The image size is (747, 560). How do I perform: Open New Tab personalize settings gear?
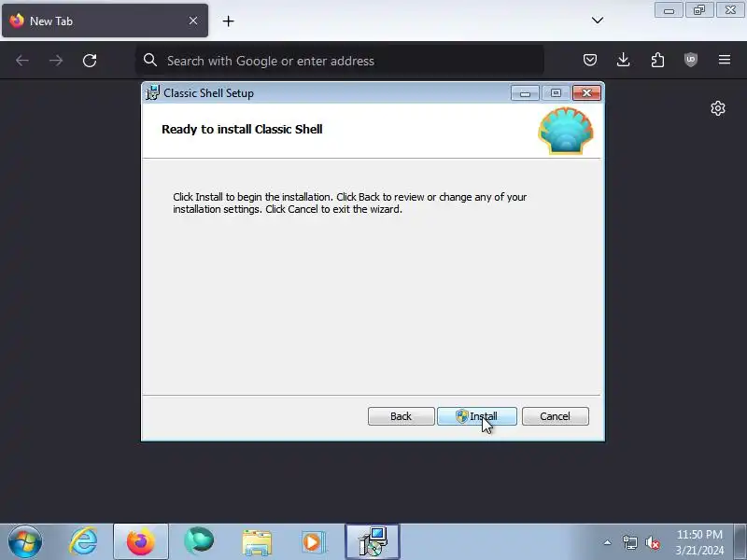tap(718, 108)
